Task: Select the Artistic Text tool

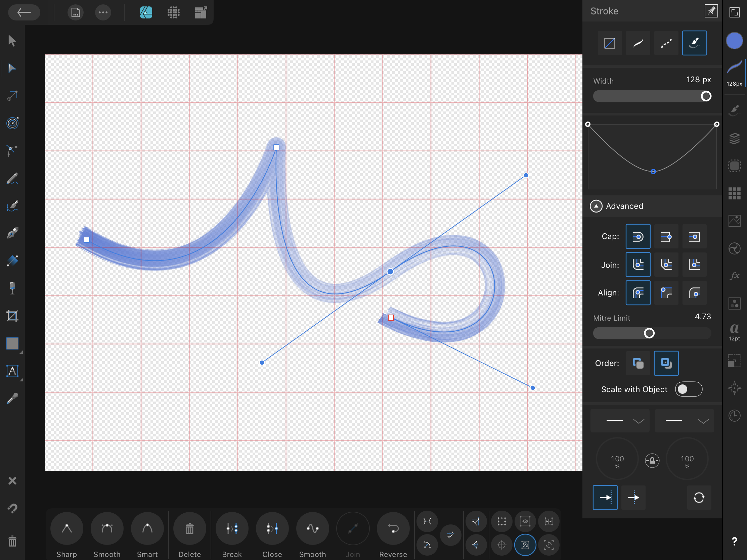Action: (x=12, y=371)
